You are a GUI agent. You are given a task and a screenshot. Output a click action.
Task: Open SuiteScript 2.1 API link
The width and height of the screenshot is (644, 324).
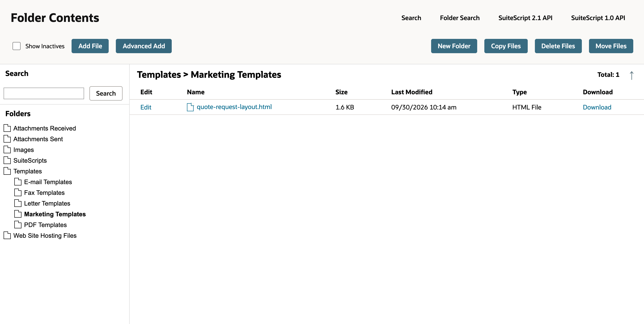tap(525, 18)
